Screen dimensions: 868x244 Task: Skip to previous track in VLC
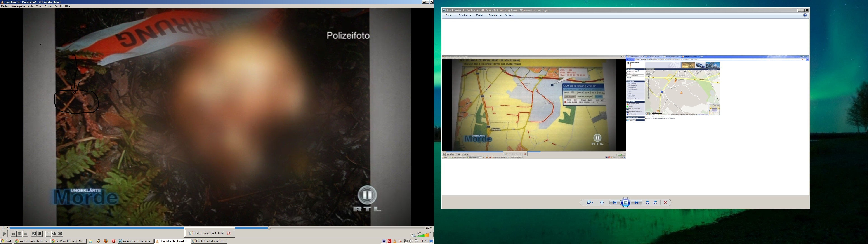click(14, 234)
